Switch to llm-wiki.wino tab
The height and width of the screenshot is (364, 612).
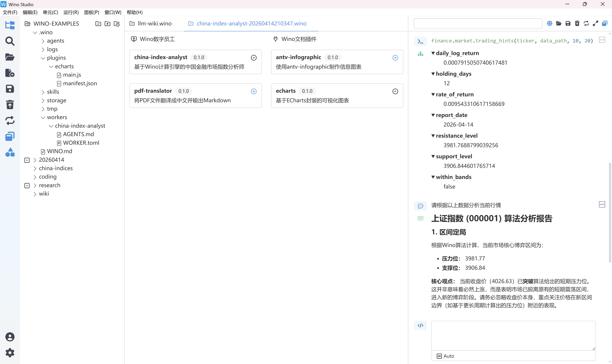154,24
